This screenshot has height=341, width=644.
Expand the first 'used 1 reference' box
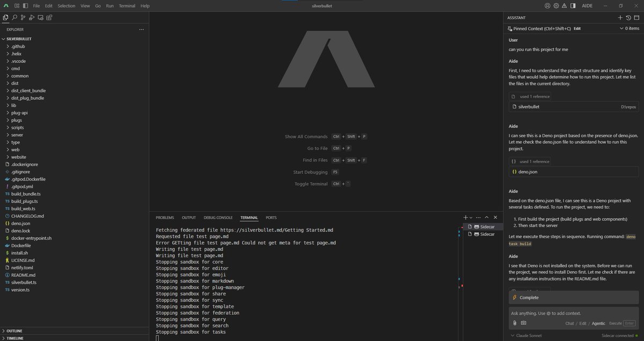pos(530,97)
